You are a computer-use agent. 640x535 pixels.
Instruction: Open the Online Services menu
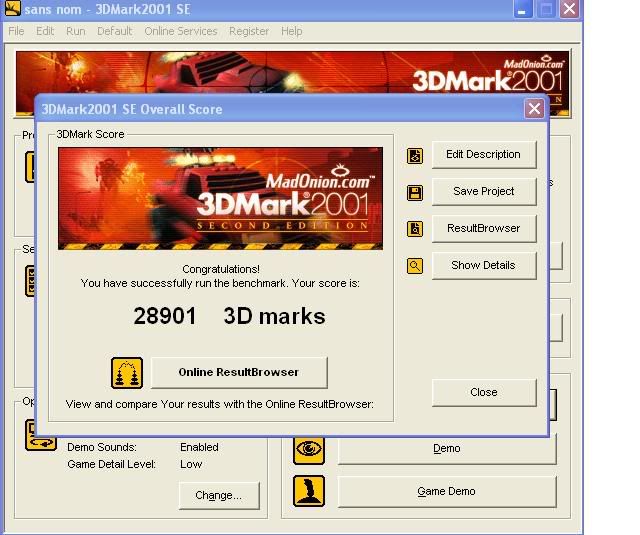(x=181, y=31)
